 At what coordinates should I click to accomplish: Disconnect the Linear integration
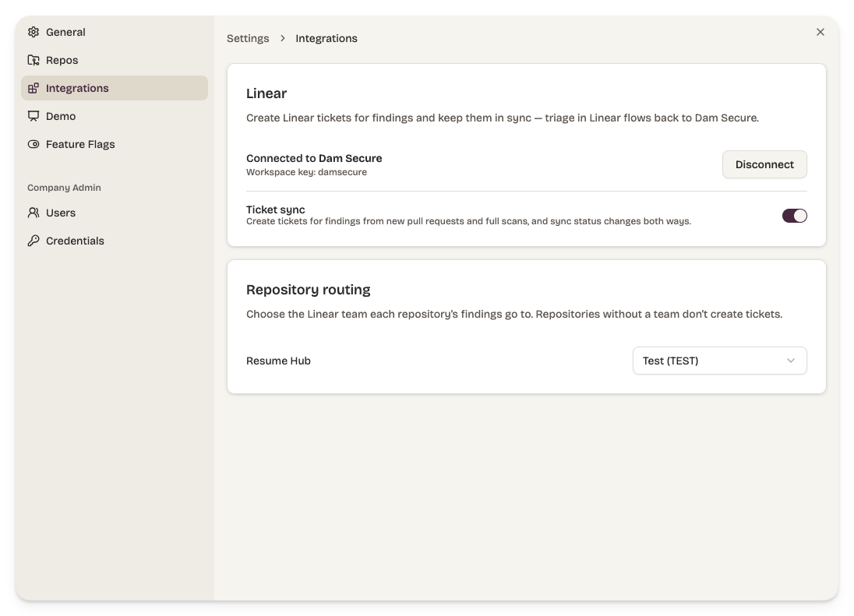764,164
